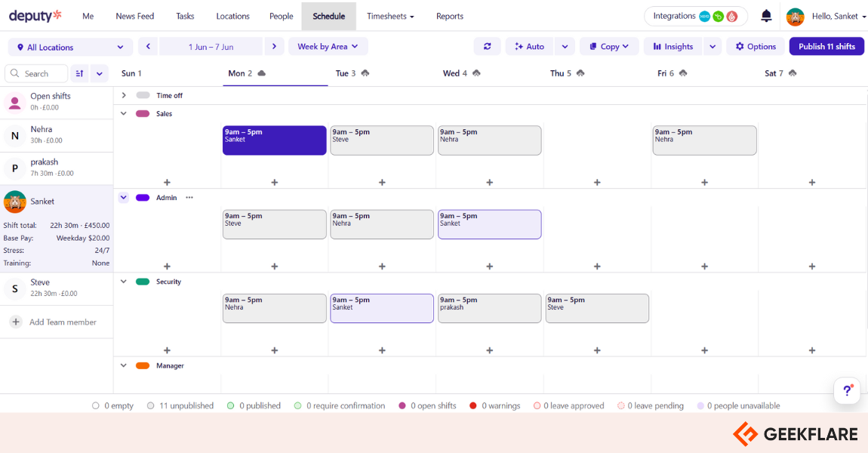Open the Insights panel
Viewport: 868px width, 453px height.
click(x=672, y=46)
